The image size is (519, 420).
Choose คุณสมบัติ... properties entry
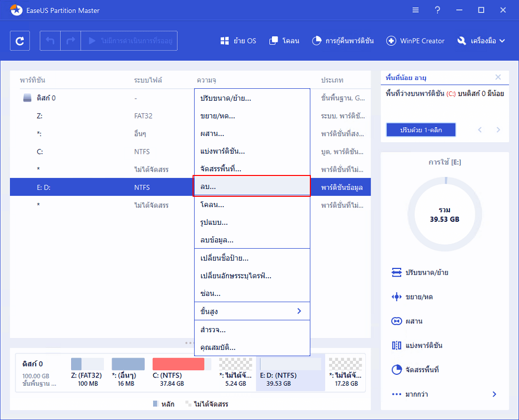[252, 347]
